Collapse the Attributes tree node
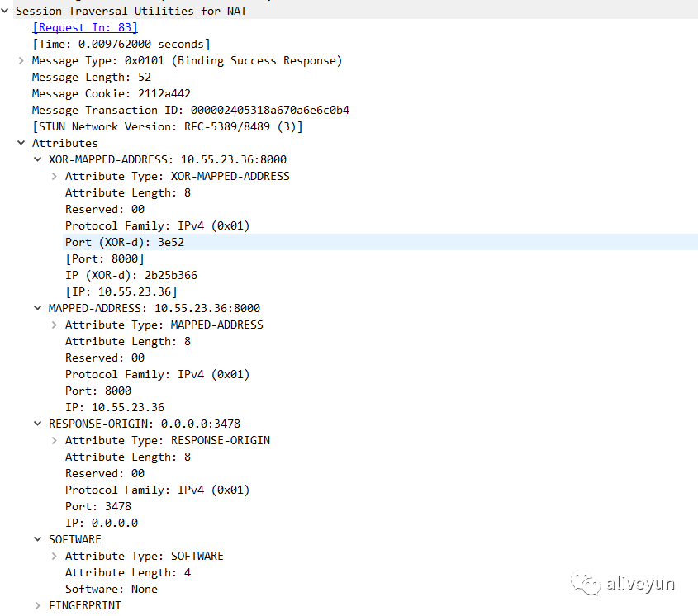 click(21, 143)
